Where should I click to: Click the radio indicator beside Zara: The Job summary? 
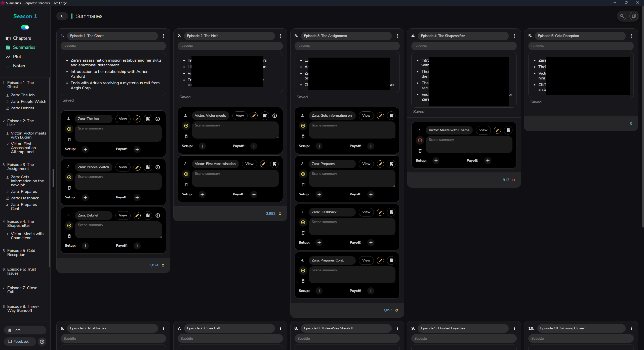click(69, 129)
